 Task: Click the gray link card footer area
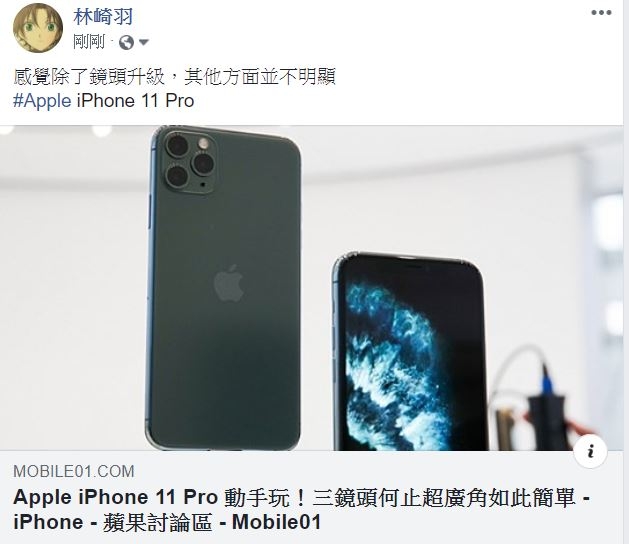[x=312, y=497]
